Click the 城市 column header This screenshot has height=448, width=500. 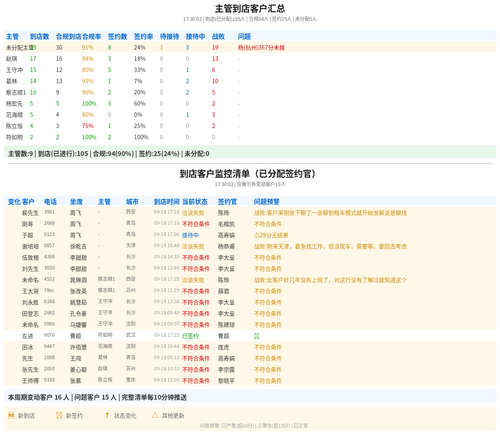pyautogui.click(x=132, y=202)
